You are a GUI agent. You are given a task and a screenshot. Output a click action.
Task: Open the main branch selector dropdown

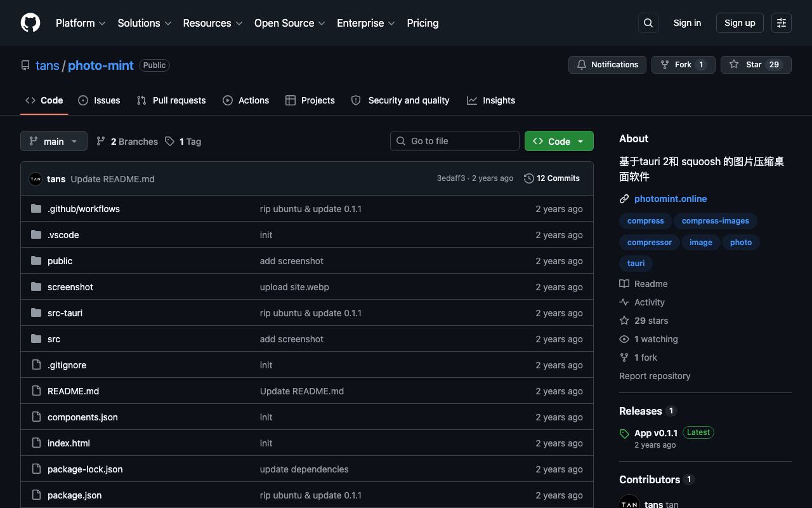[53, 141]
